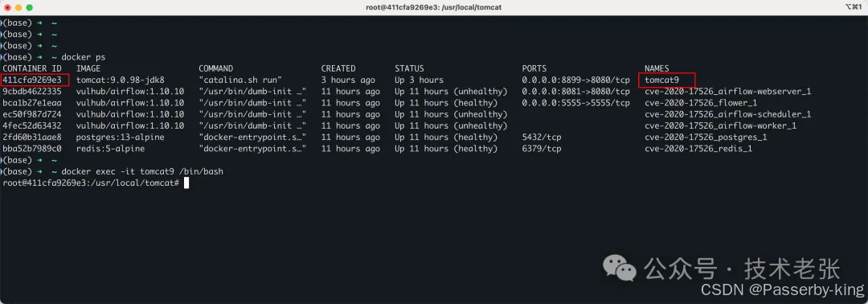The height and width of the screenshot is (304, 868).
Task: Click the postgres:13-alpine image entry
Action: [x=120, y=138]
